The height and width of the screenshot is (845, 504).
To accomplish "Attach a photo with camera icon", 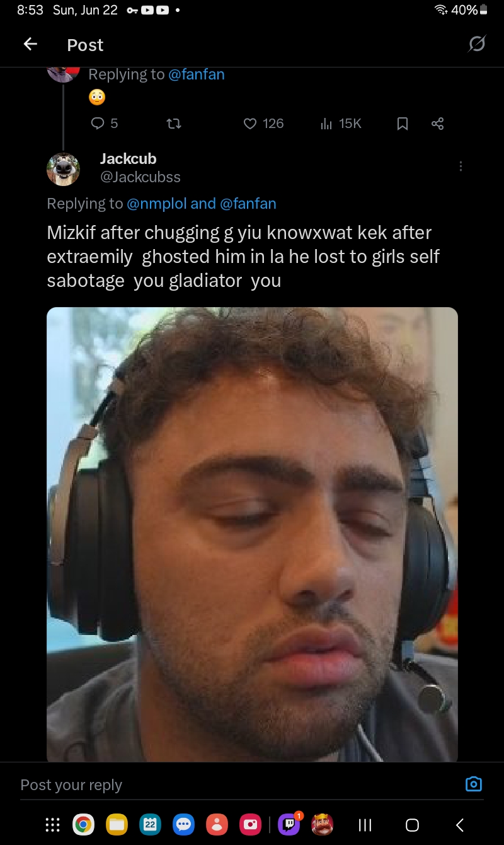I will pos(473,784).
